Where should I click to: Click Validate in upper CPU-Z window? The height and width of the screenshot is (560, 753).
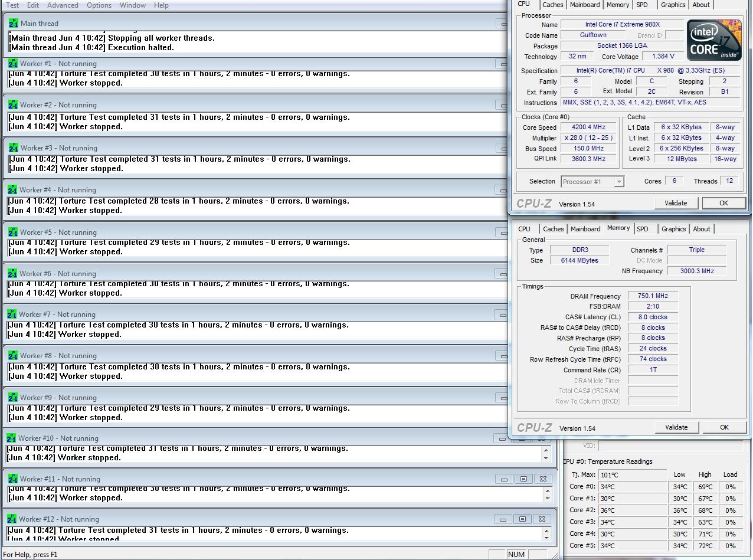(676, 203)
